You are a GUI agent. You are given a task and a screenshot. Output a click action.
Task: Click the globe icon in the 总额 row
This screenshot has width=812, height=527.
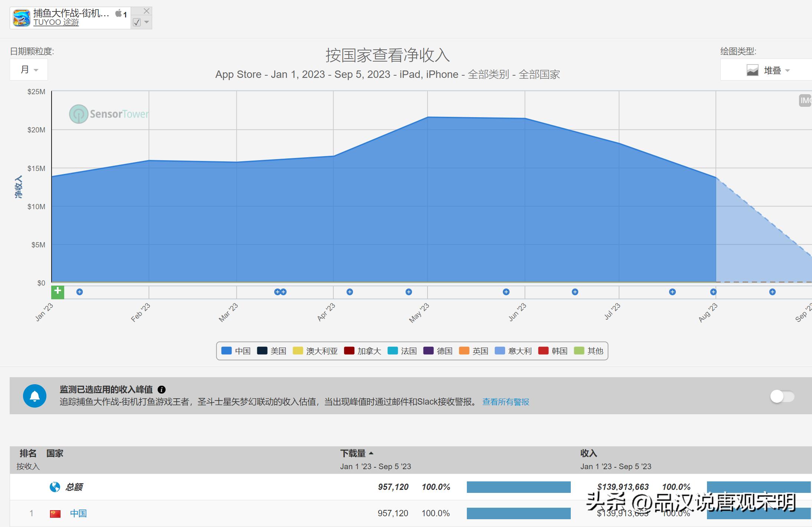tap(54, 487)
